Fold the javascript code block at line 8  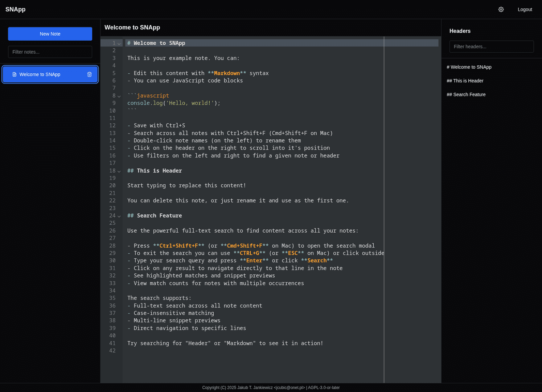pyautogui.click(x=119, y=96)
